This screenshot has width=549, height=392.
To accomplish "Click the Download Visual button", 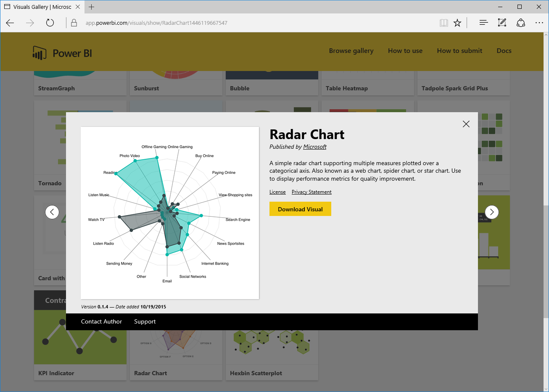I will pos(300,209).
